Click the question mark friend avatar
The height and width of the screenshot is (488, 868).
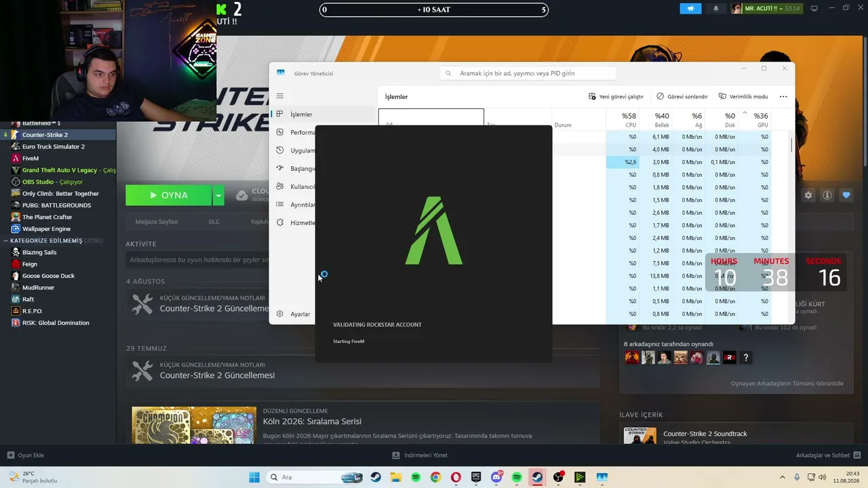[x=746, y=358]
